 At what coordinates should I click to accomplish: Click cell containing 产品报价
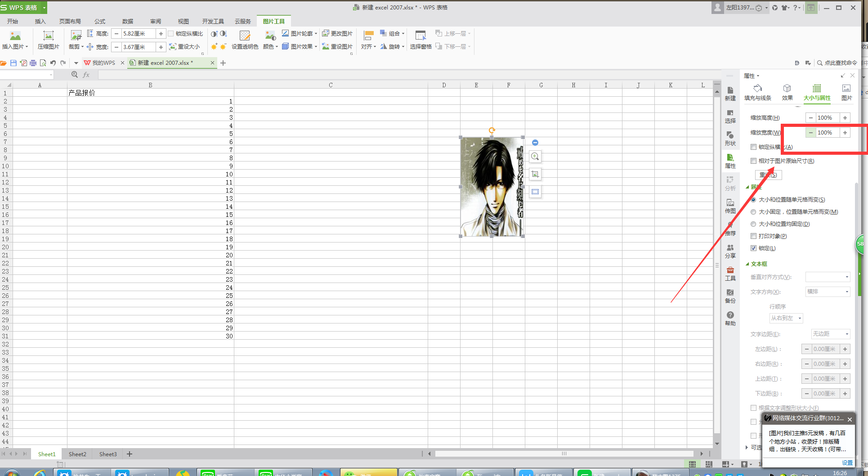[150, 93]
